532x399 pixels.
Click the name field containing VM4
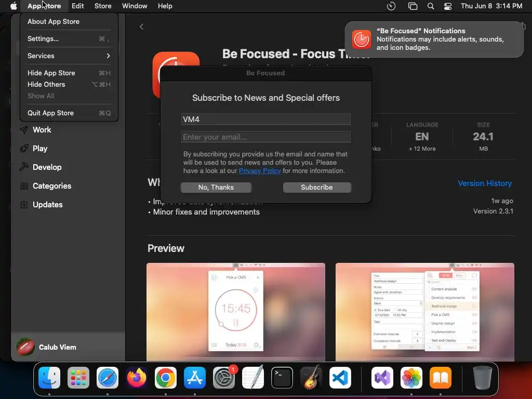pyautogui.click(x=265, y=119)
